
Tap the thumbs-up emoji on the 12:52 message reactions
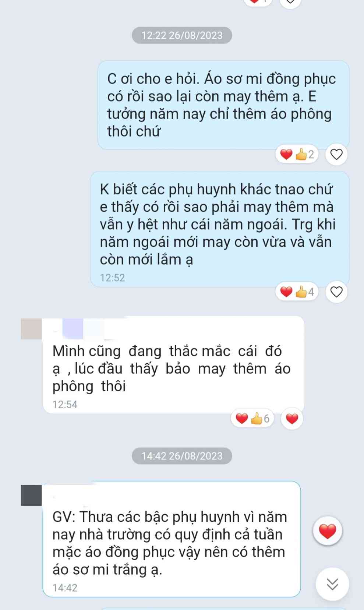coord(301,292)
